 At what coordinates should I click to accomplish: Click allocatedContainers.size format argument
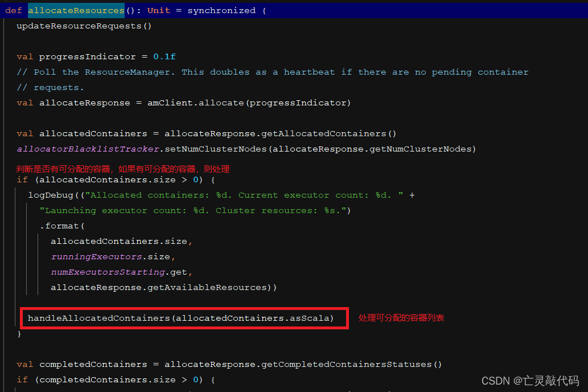119,242
